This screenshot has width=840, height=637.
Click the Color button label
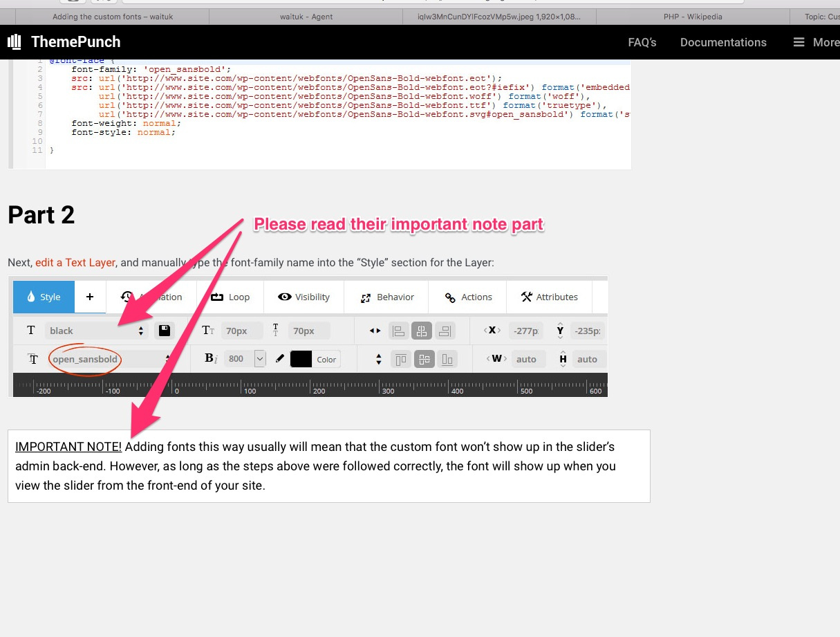326,359
